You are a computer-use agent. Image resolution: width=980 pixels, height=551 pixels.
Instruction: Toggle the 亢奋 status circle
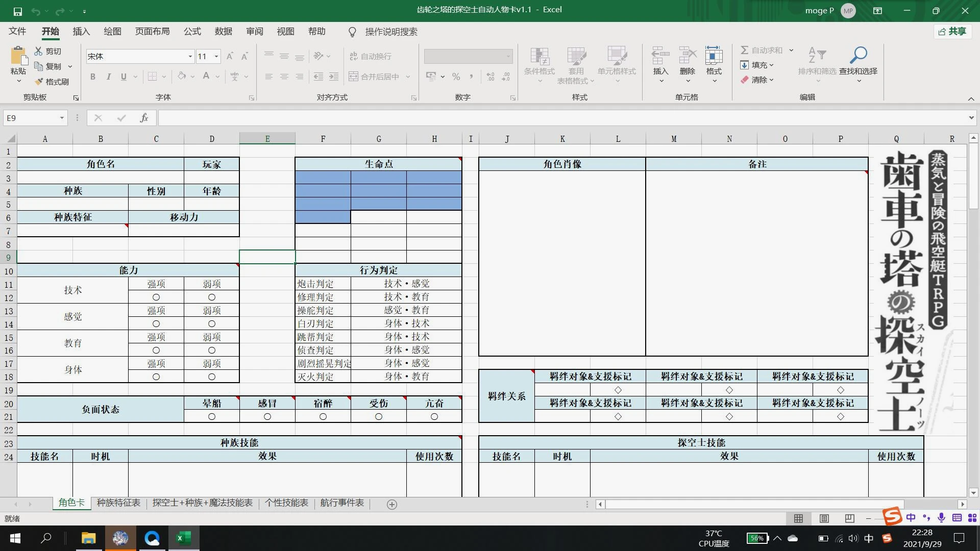[x=434, y=417]
